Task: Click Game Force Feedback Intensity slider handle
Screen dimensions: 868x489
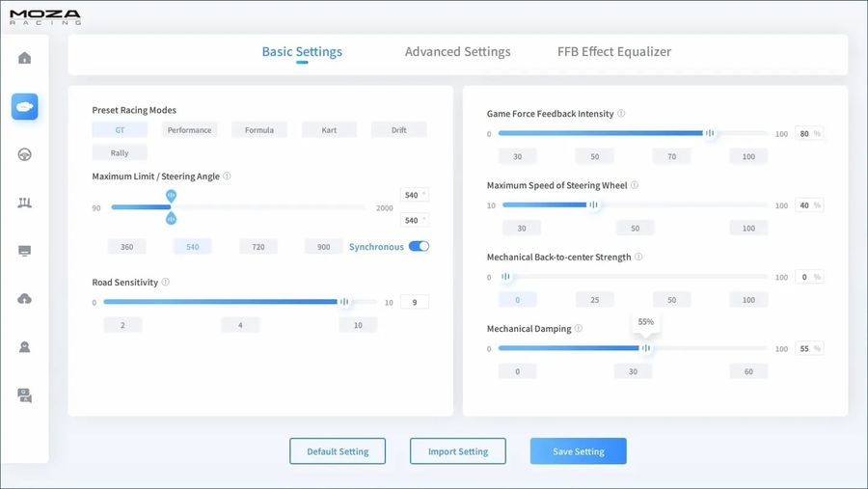Action: [x=710, y=133]
